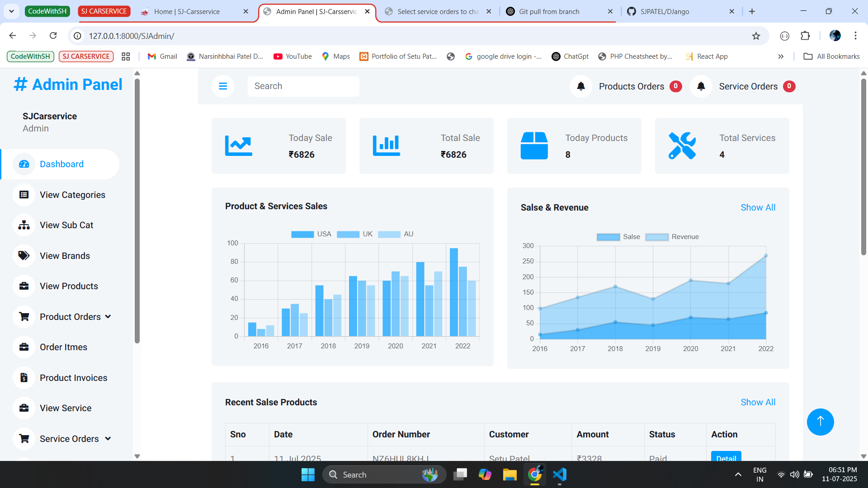This screenshot has height=488, width=868.
Task: Click the View Sub Cat sitemap icon
Action: tap(24, 225)
